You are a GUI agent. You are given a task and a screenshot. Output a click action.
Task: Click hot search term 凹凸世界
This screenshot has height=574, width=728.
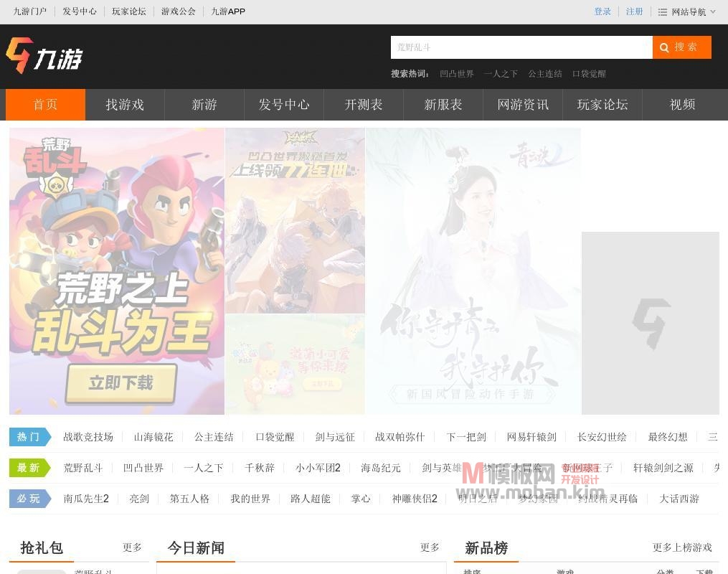[456, 74]
